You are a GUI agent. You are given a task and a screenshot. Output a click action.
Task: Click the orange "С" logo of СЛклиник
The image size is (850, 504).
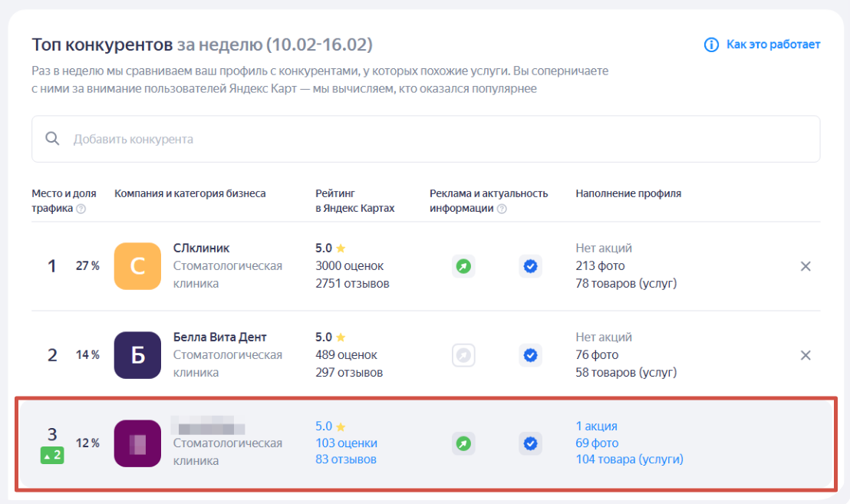(x=137, y=266)
